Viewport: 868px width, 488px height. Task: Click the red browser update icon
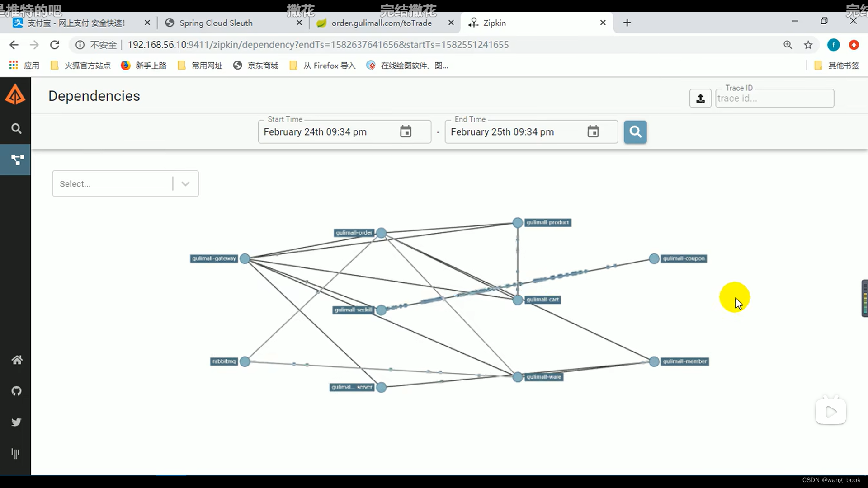tap(854, 45)
